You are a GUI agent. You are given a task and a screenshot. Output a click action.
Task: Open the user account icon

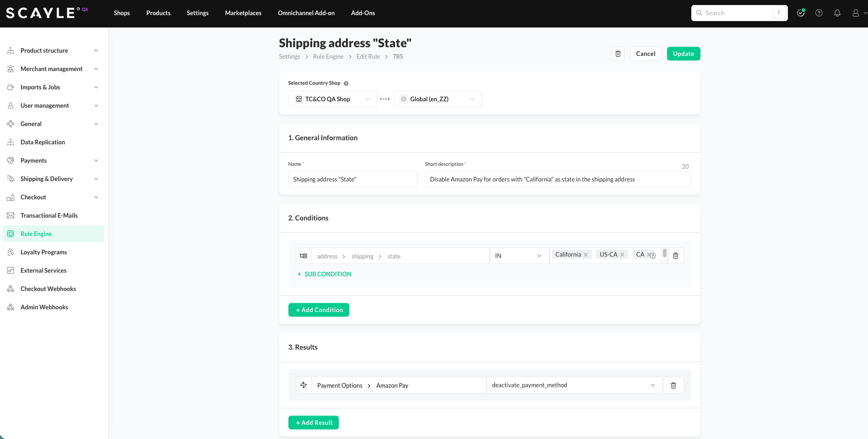pyautogui.click(x=856, y=13)
